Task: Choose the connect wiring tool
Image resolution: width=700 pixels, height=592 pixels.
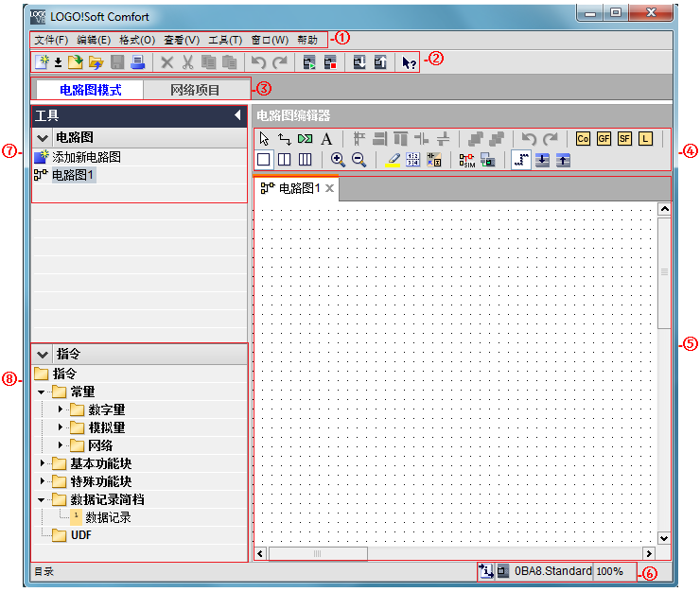Action: tap(285, 139)
